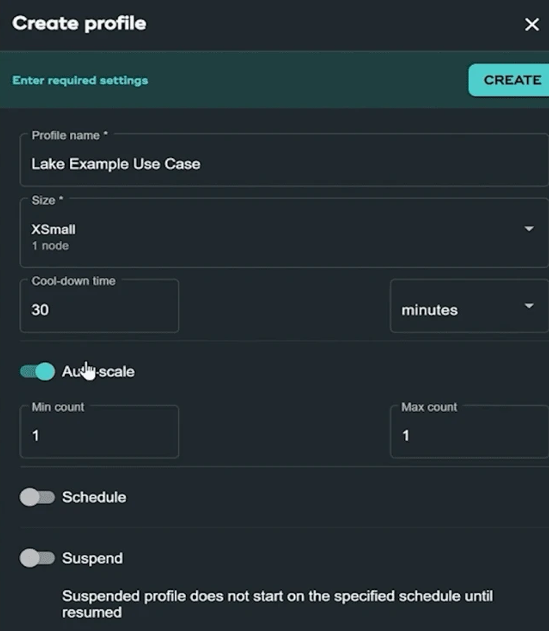
Task: Click the 'Suspended profile does not start' description
Action: tap(277, 604)
